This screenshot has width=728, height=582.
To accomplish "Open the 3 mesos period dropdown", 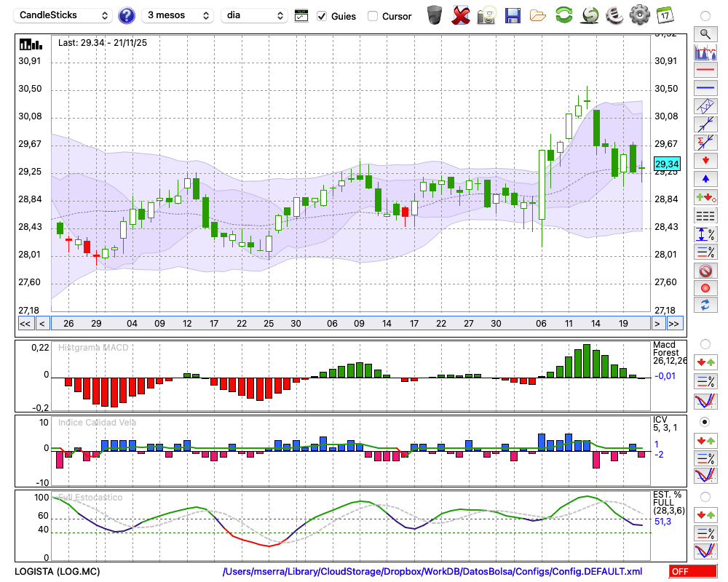I will coord(178,15).
